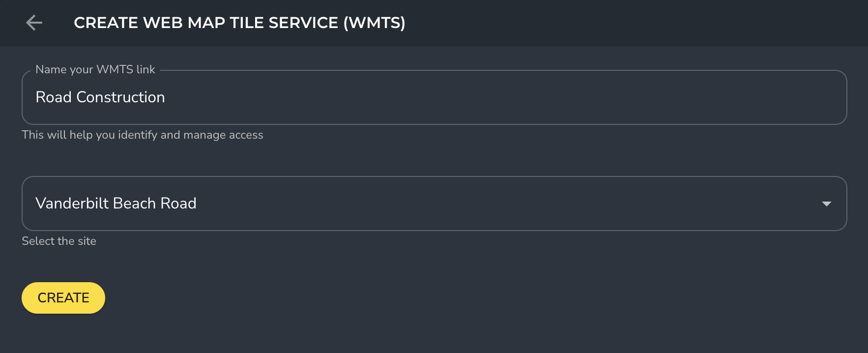Navigate back using the arrow in the header

coord(34,23)
